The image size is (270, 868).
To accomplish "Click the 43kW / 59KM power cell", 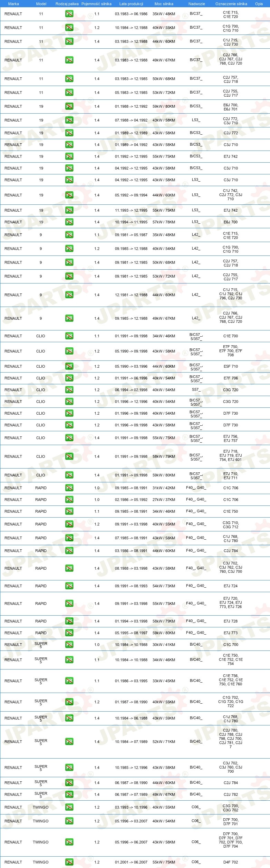I will [x=164, y=718].
